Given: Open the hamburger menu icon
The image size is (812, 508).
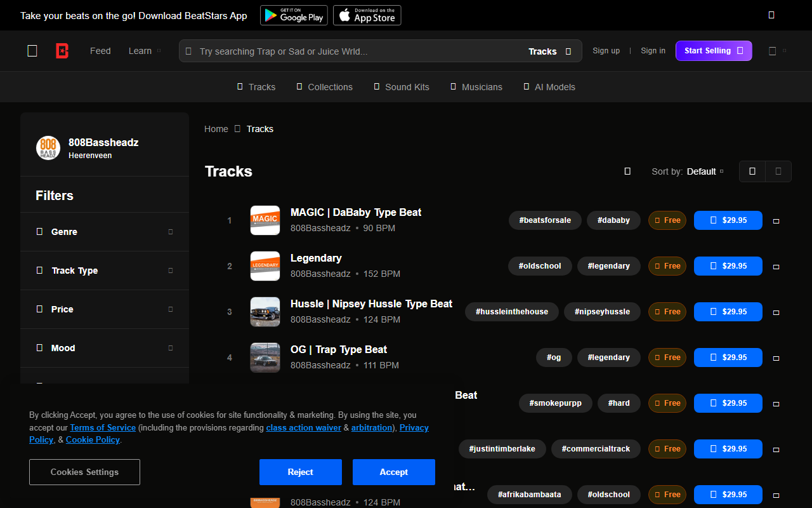Looking at the screenshot, I should 32,51.
